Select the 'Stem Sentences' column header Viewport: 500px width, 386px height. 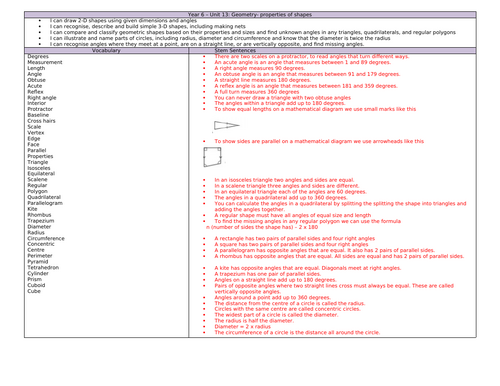[235, 51]
